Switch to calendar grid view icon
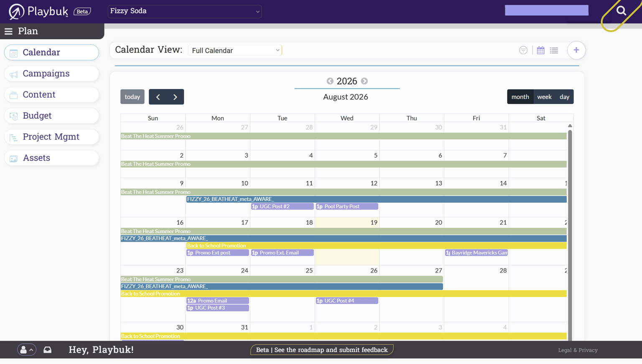This screenshot has width=642, height=364. [x=540, y=50]
